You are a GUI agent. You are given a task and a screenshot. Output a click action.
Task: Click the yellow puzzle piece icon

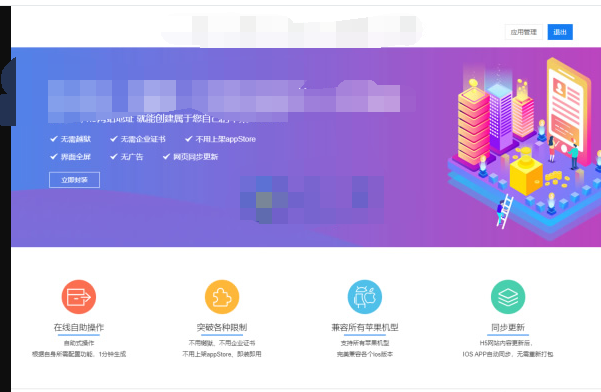pyautogui.click(x=222, y=297)
